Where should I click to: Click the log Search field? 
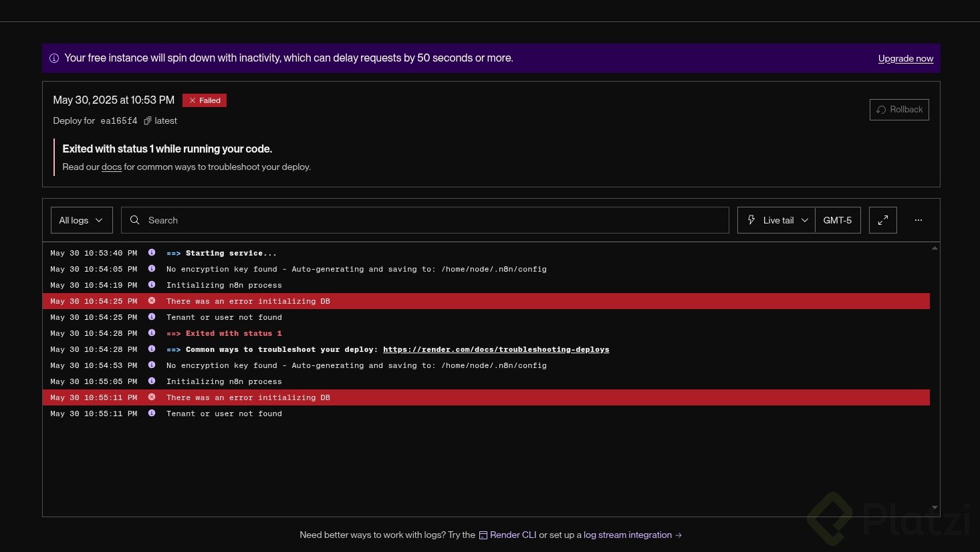pos(425,220)
